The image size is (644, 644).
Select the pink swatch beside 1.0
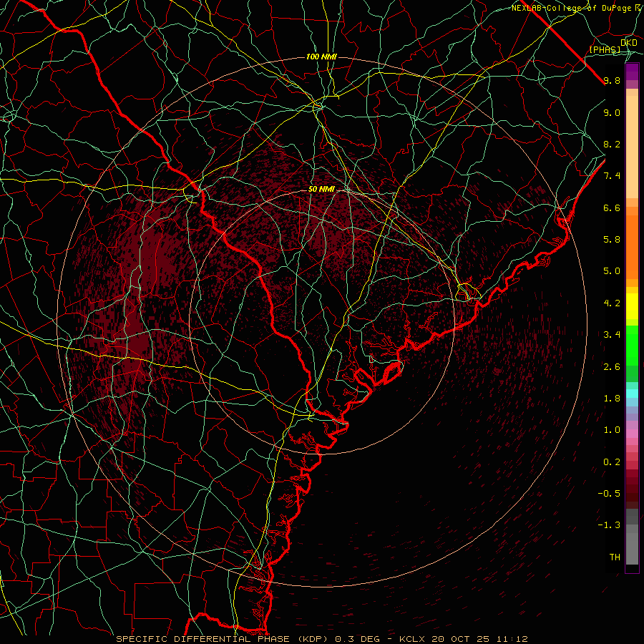[632, 434]
